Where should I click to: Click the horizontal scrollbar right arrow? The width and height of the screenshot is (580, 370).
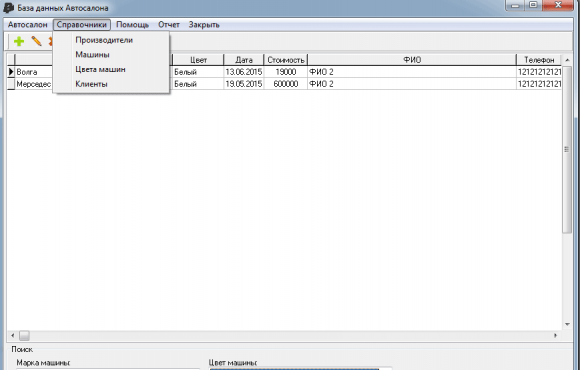[x=555, y=336]
